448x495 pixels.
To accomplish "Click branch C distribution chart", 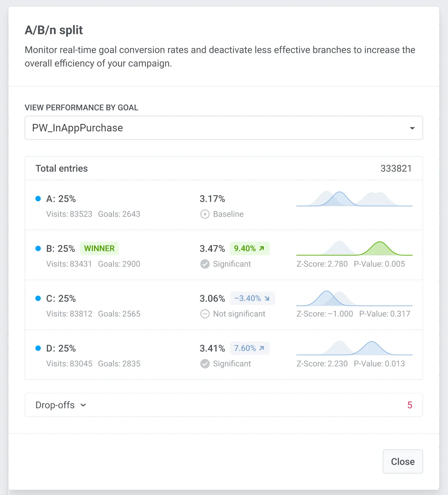I will pyautogui.click(x=354, y=298).
